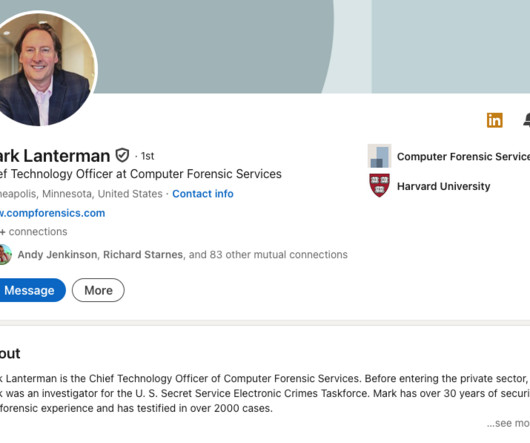
Task: View the connections count link
Action: (33, 232)
